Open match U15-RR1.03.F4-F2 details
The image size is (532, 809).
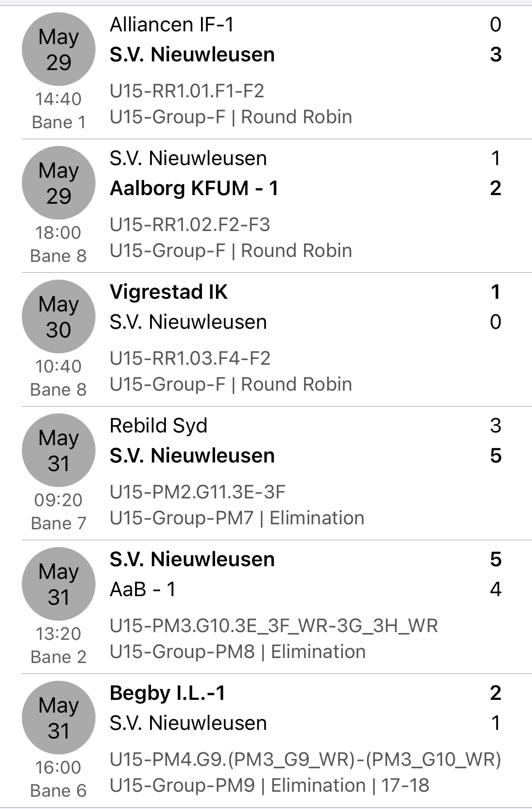pos(190,358)
